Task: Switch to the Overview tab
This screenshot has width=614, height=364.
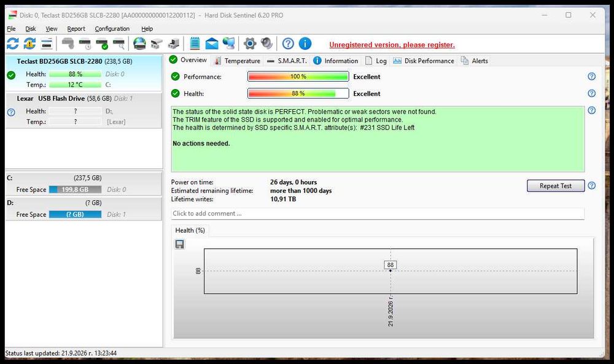Action: 188,60
